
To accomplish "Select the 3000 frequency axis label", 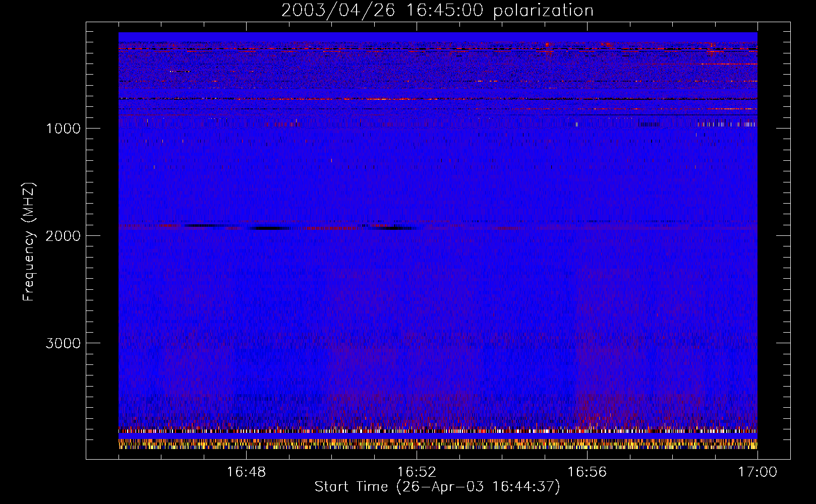I will click(63, 343).
